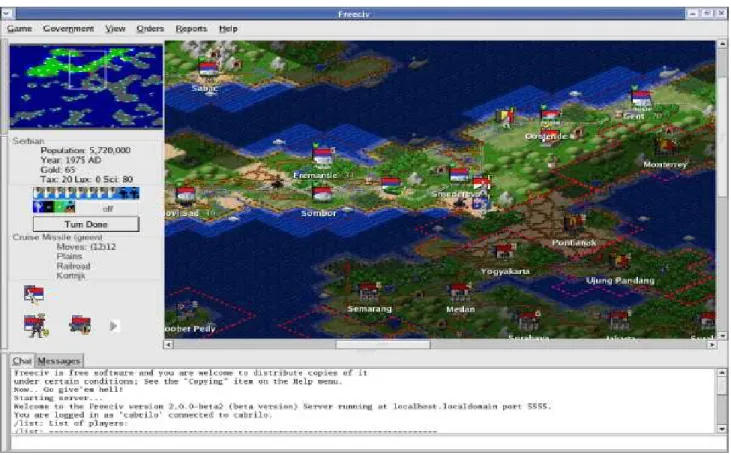Click the global warming sun indicator icon
Screen dimensions: 731x455
(48, 207)
